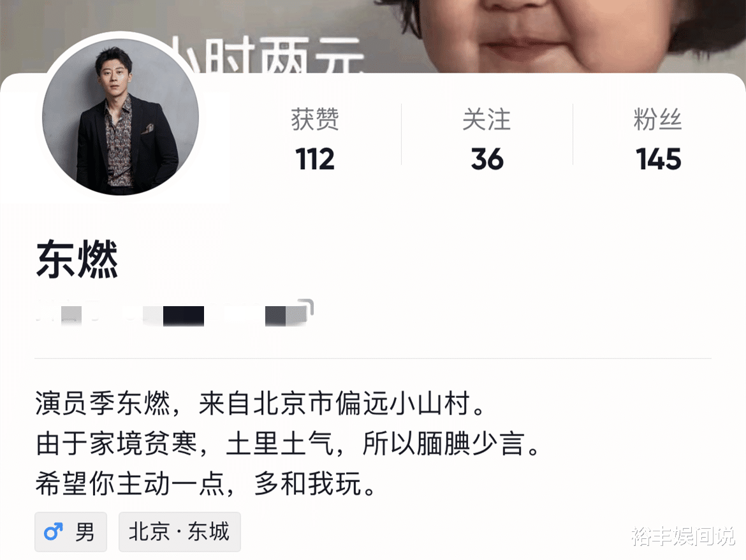Select the 36 following count

tap(487, 159)
